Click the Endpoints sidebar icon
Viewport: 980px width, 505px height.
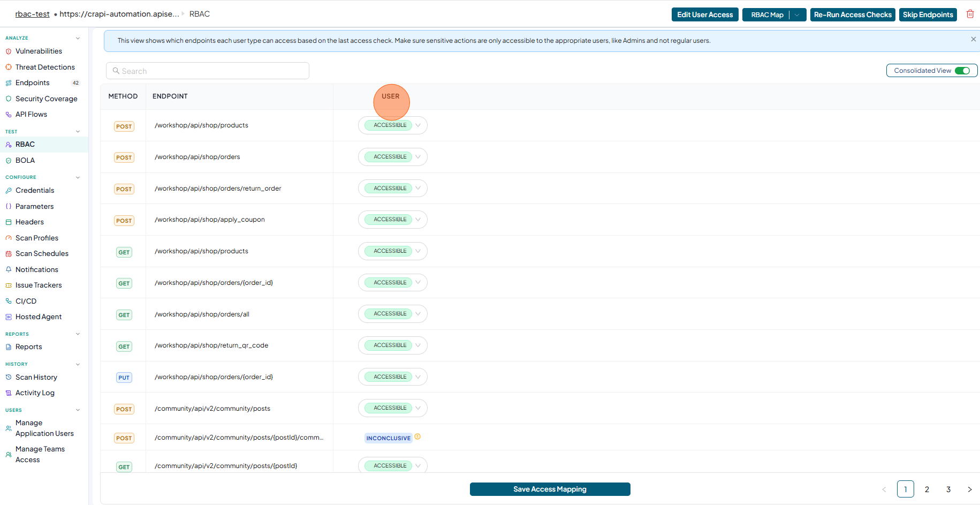tap(9, 83)
